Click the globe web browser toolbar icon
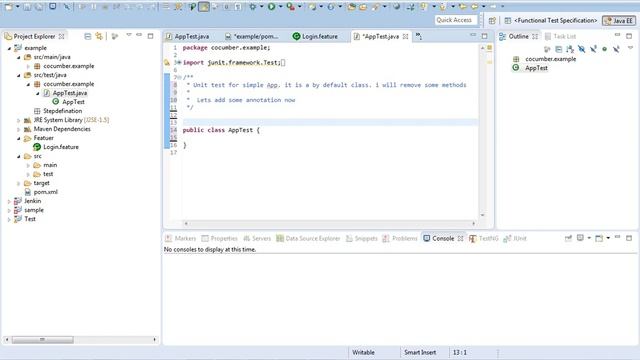 (396, 7)
